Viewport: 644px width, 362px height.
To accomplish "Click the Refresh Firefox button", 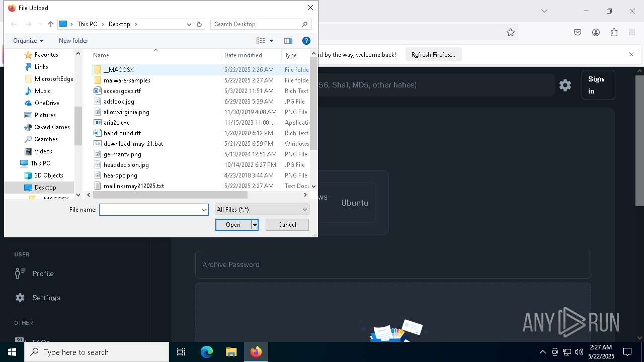I will (433, 55).
